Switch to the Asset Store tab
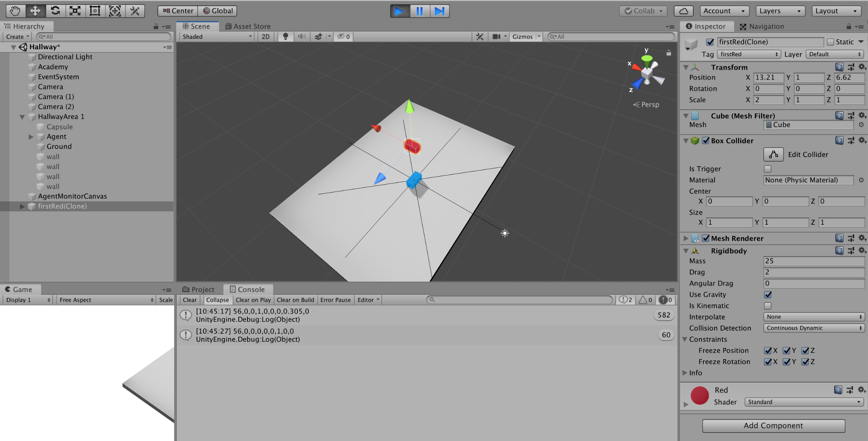Image resolution: width=868 pixels, height=441 pixels. coord(248,26)
